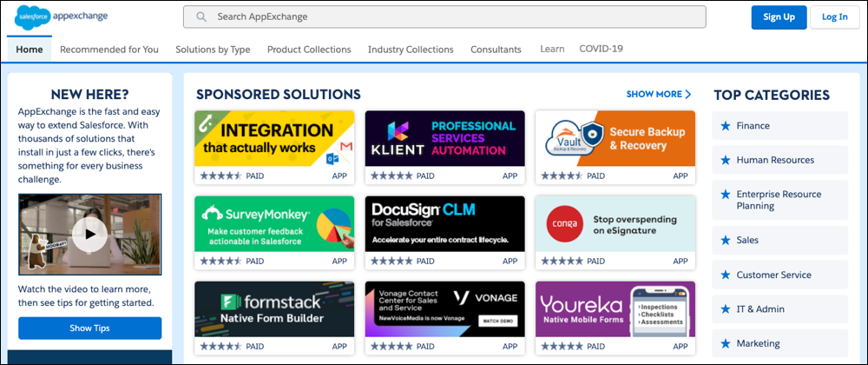This screenshot has width=868, height=365.
Task: Click the Youreka star rating
Action: coord(562,347)
